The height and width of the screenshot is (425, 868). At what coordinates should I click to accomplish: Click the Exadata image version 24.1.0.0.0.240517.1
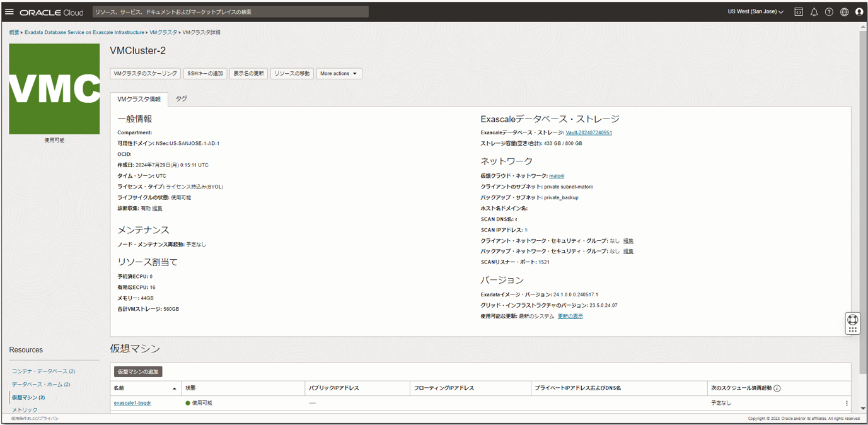click(x=576, y=295)
